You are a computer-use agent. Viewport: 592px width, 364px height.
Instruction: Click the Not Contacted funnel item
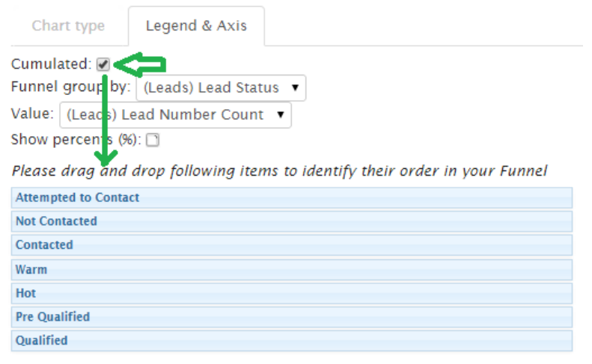[x=292, y=222]
